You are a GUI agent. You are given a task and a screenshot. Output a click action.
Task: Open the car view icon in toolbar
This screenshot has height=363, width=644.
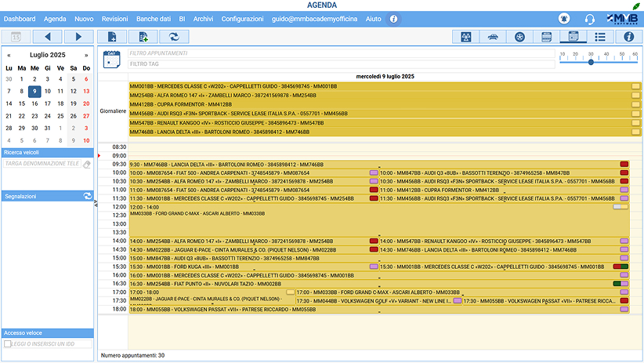point(492,36)
